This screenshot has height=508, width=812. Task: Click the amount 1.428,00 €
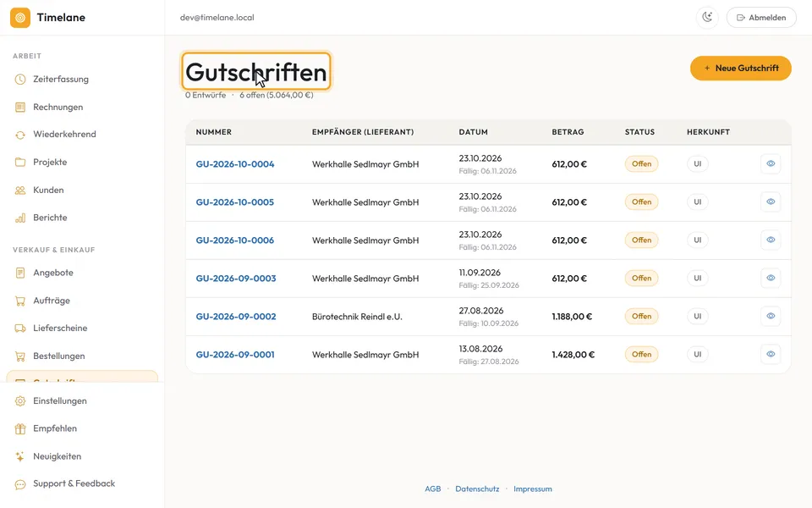pyautogui.click(x=573, y=355)
